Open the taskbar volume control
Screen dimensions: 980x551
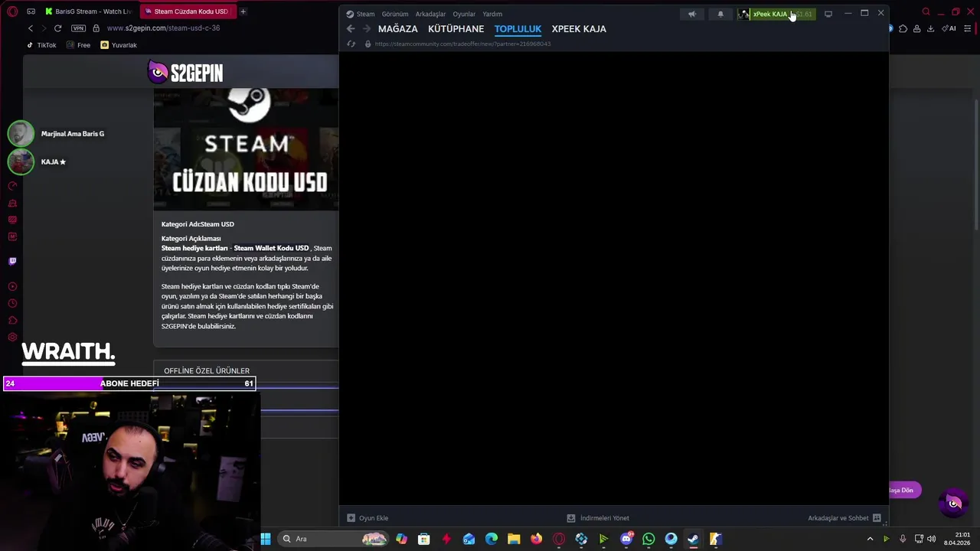(932, 539)
